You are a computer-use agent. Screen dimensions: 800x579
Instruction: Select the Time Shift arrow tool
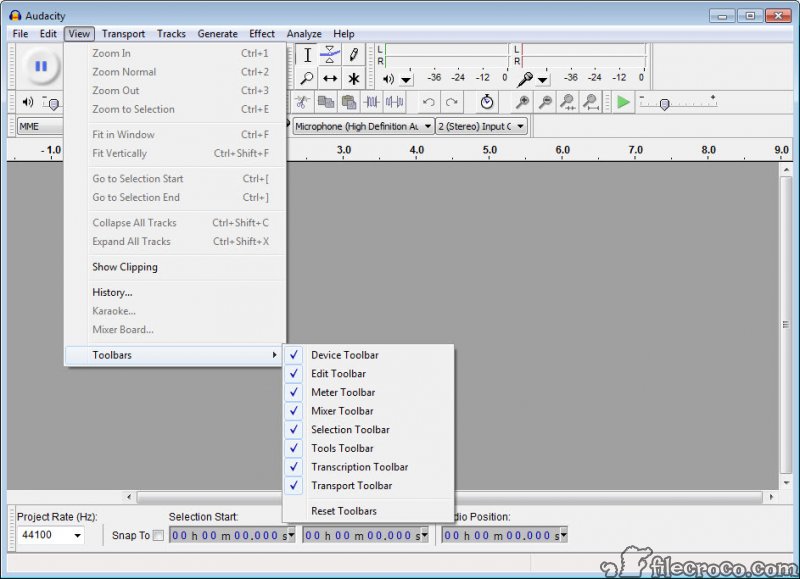330,79
